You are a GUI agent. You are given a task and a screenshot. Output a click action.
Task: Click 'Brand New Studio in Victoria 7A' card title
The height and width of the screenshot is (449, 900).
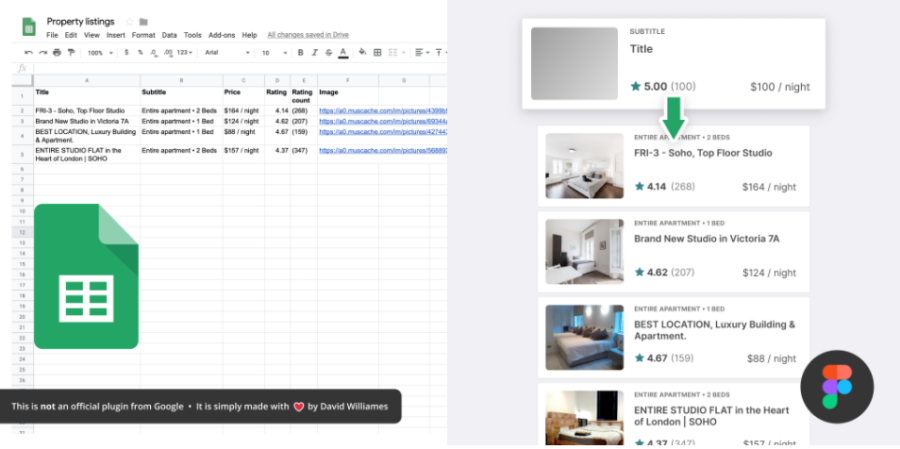707,239
